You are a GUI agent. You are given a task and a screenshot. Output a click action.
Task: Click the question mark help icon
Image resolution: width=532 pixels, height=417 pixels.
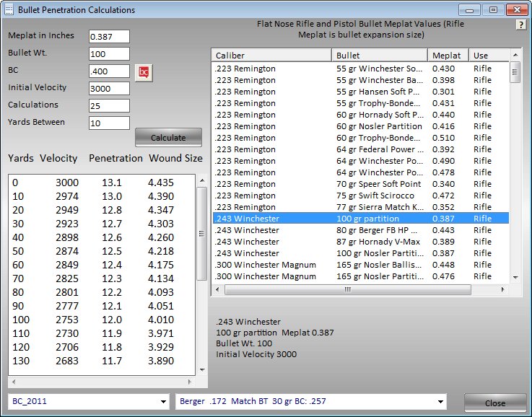[520, 25]
